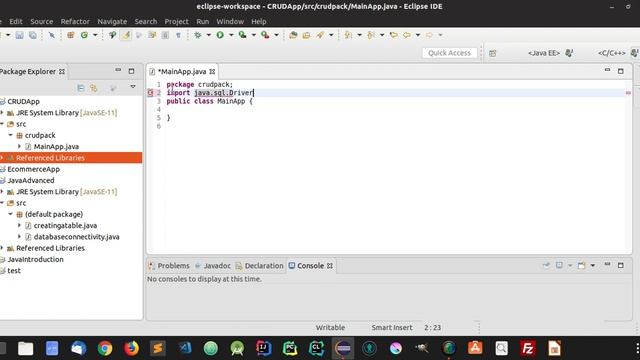Click the Save All icon
640x360 pixels.
33,35
